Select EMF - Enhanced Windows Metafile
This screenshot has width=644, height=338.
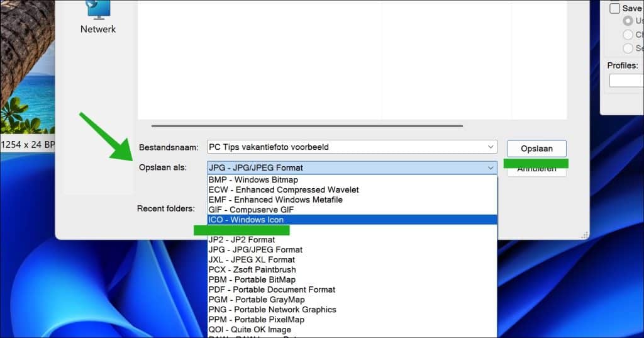pos(352,200)
